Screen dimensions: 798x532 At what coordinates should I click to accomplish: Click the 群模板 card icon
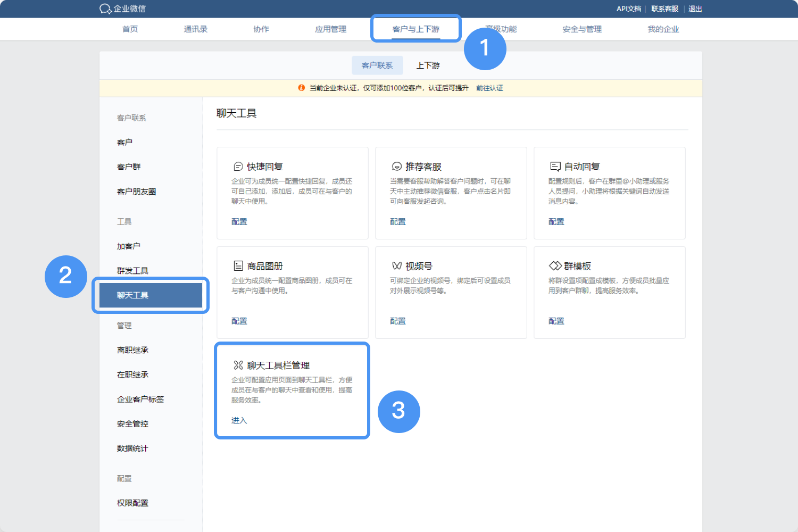point(555,266)
